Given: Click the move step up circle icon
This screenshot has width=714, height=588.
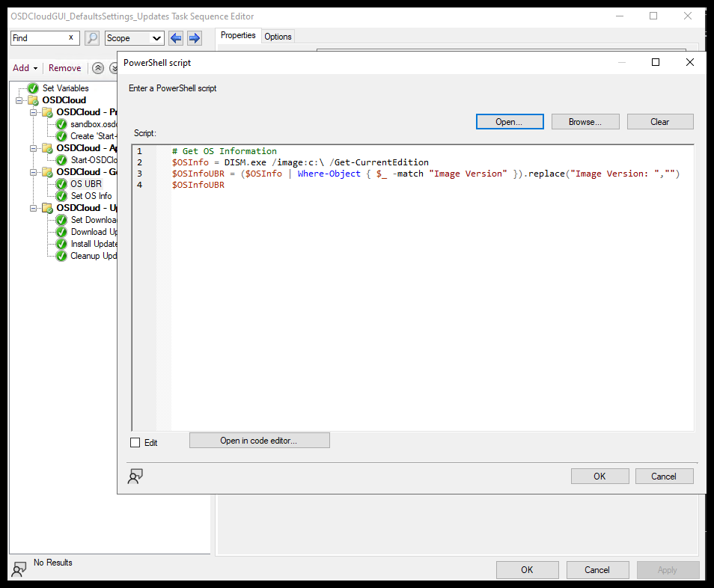Looking at the screenshot, I should coord(97,67).
